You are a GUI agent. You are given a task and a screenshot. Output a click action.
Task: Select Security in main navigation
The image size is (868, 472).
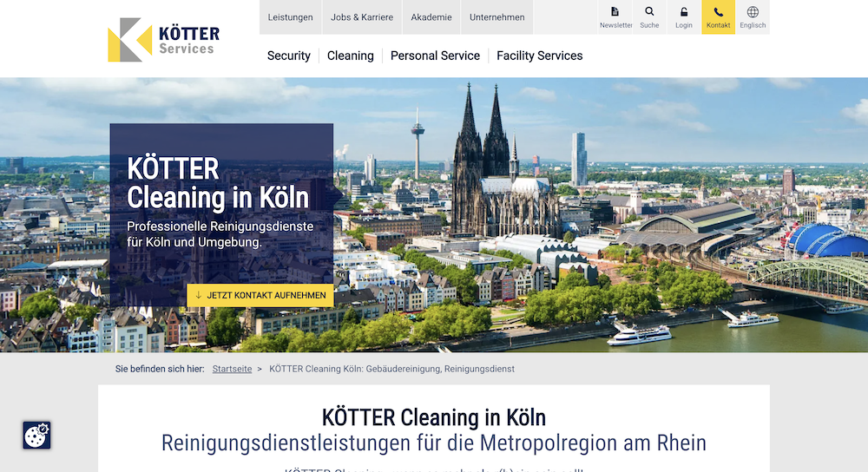[289, 56]
